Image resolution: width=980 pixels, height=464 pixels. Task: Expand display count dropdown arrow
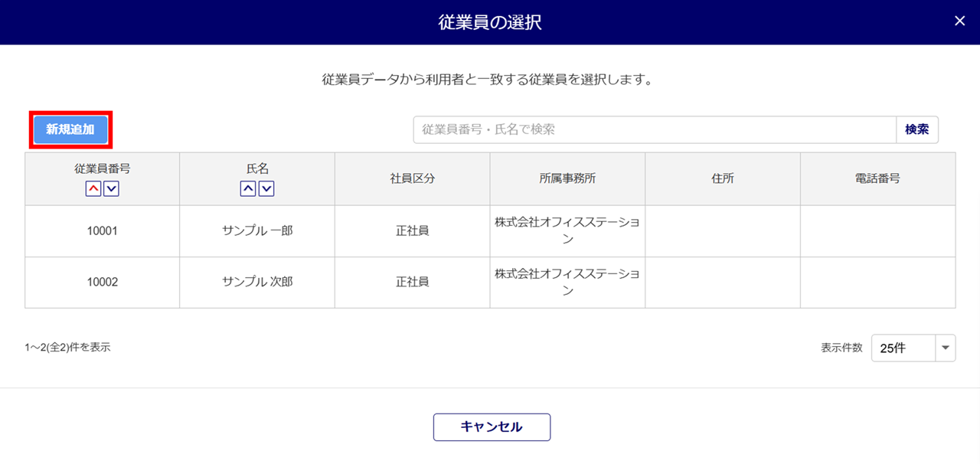[946, 348]
